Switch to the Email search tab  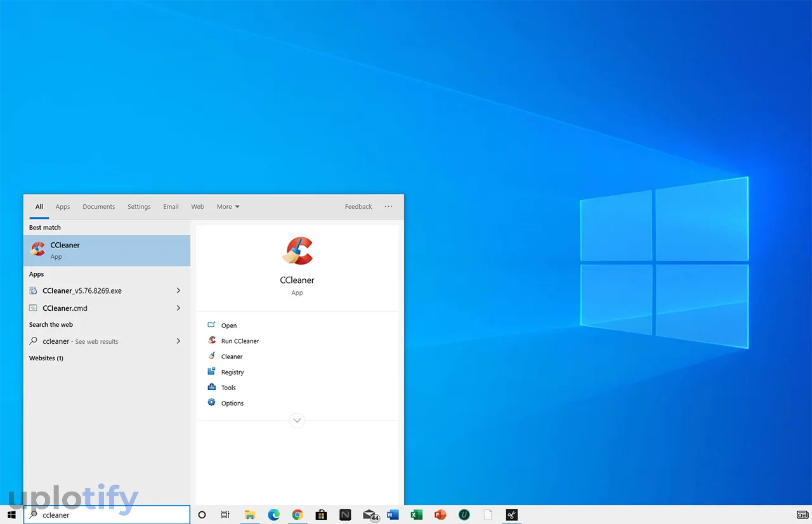[171, 207]
